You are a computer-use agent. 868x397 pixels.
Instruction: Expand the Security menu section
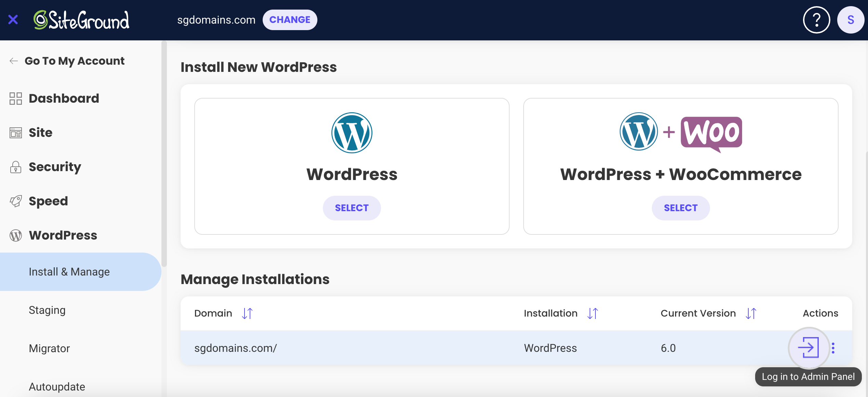[x=55, y=167]
